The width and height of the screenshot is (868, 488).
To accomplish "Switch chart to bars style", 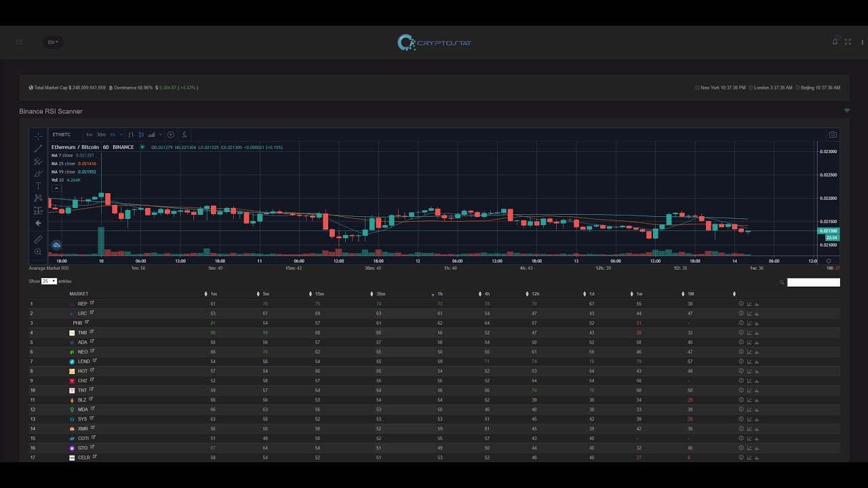I will click(x=131, y=135).
